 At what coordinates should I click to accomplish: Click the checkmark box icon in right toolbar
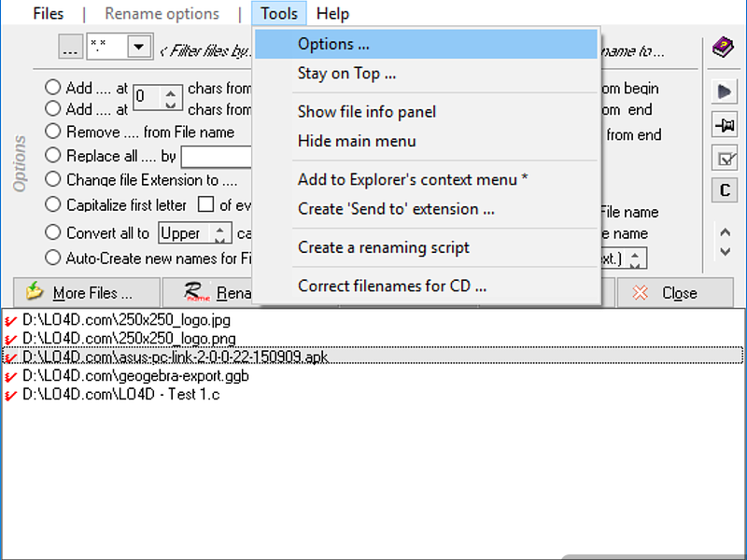click(725, 158)
